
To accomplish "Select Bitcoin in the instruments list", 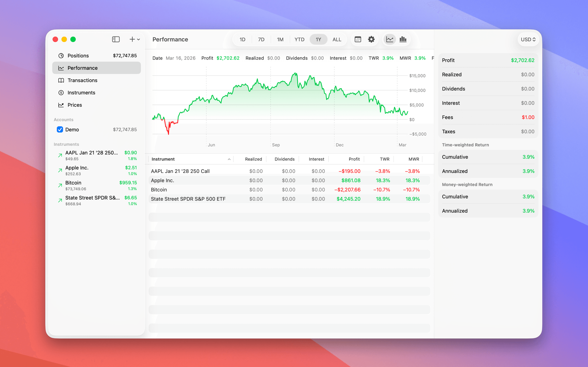I will click(92, 185).
